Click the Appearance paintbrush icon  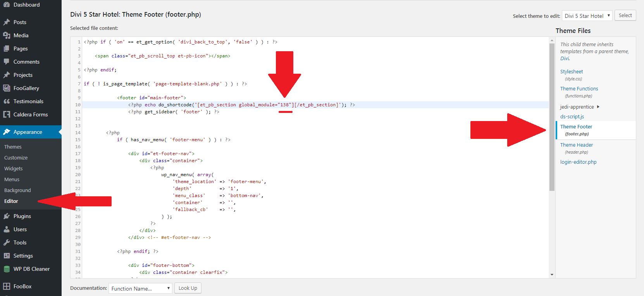pyautogui.click(x=7, y=132)
